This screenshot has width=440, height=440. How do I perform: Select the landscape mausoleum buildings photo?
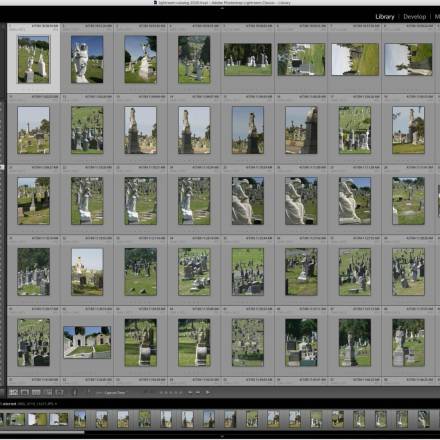point(87,342)
